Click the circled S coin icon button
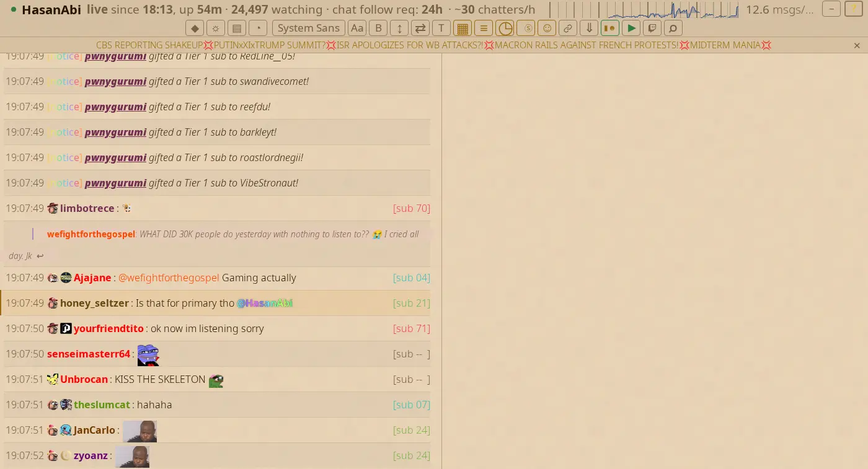This screenshot has width=868, height=469. (526, 28)
